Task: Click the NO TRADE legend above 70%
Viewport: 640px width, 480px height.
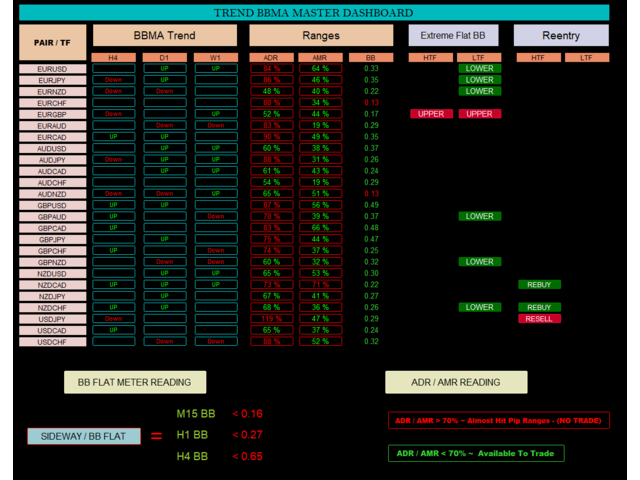Action: pyautogui.click(x=498, y=420)
